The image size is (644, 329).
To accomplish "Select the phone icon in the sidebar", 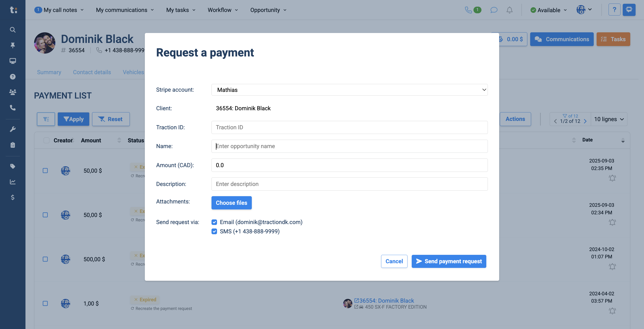I will tap(13, 108).
